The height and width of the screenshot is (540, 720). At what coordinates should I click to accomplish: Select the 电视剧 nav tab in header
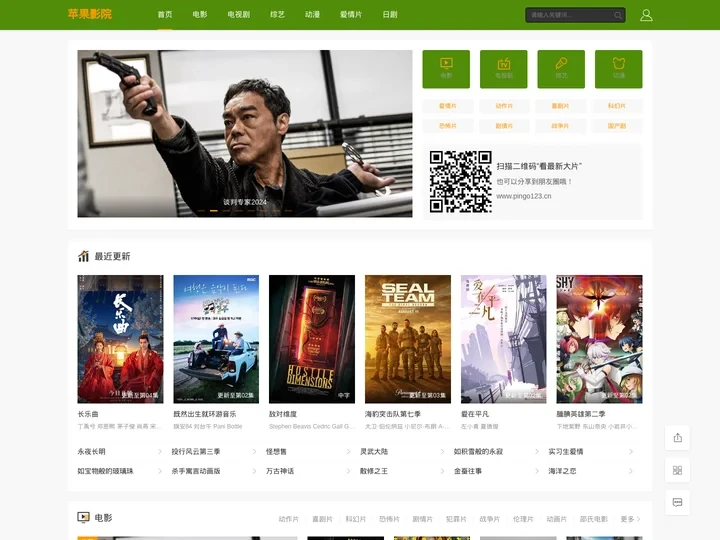point(239,15)
